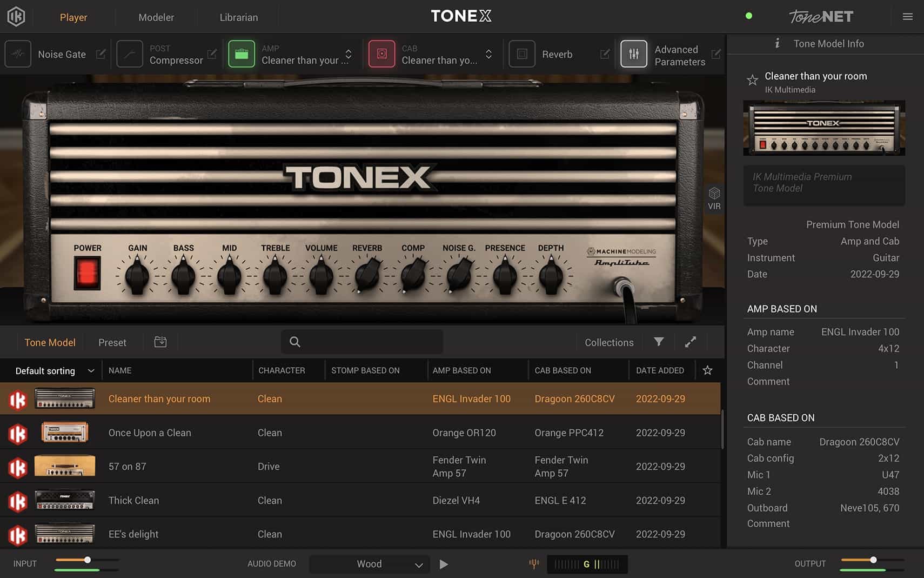The width and height of the screenshot is (924, 578).
Task: Click the VOLUME knob
Action: pyautogui.click(x=321, y=276)
